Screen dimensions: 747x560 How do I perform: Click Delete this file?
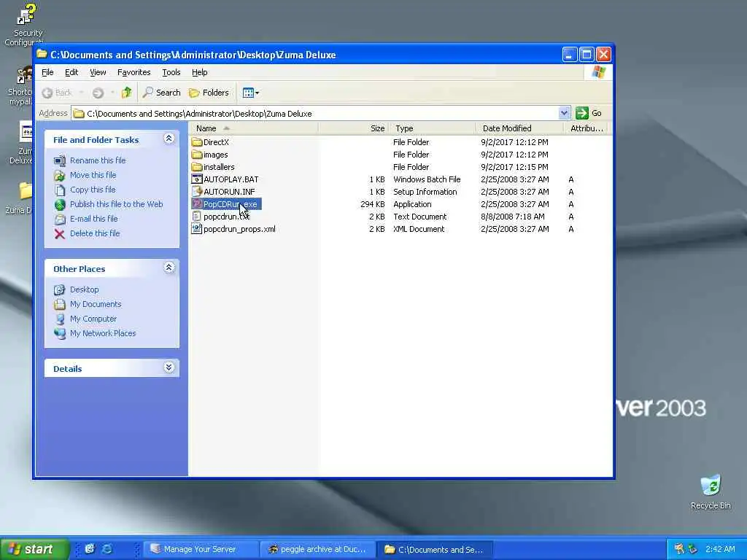[x=95, y=233]
